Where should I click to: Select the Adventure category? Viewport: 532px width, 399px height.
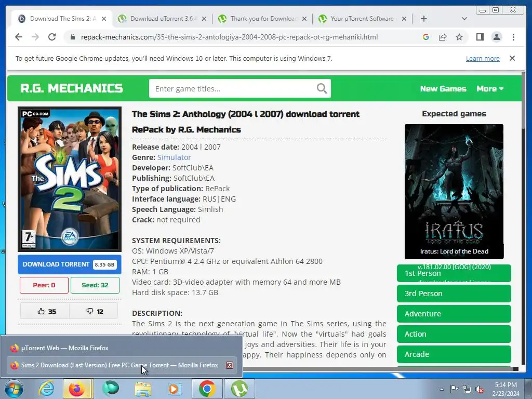[454, 314]
